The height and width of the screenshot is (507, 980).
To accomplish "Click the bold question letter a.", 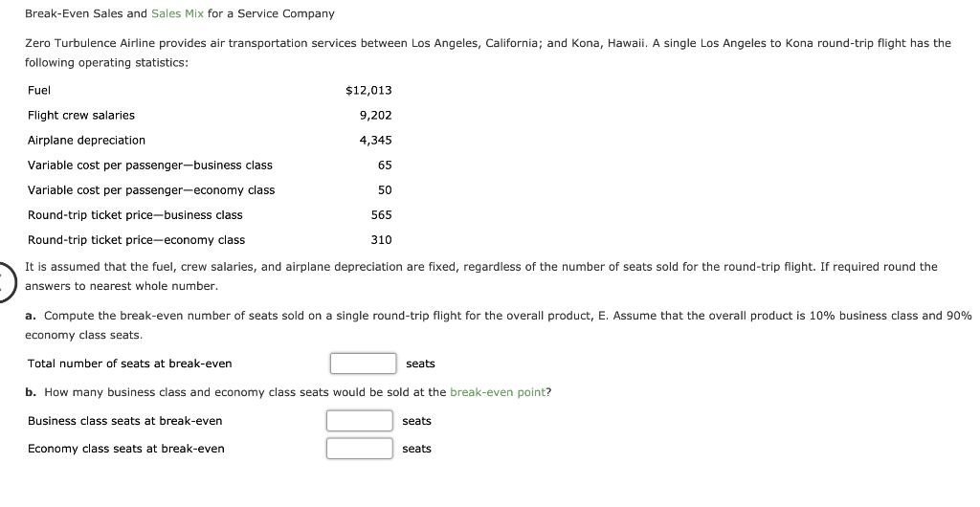I will click(30, 316).
